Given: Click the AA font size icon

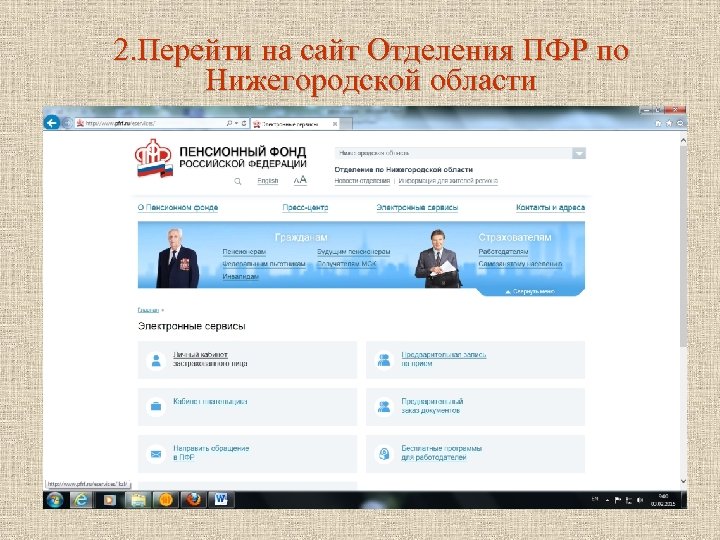Looking at the screenshot, I should pos(300,180).
